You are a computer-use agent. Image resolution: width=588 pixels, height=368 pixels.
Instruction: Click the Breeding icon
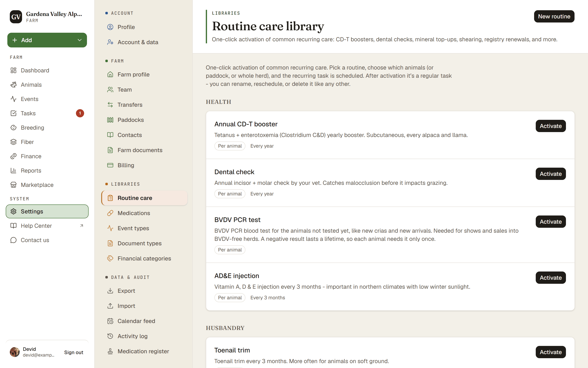coord(13,128)
